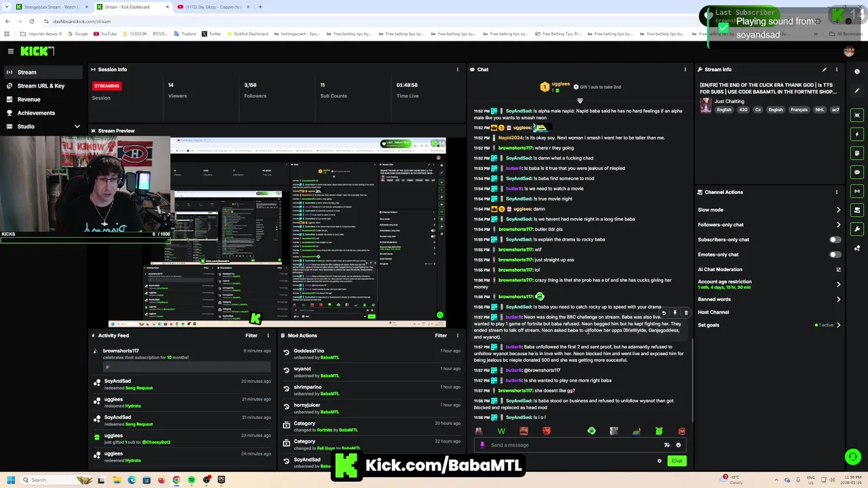Open Stream page in sidebar
The height and width of the screenshot is (488, 868).
43,72
